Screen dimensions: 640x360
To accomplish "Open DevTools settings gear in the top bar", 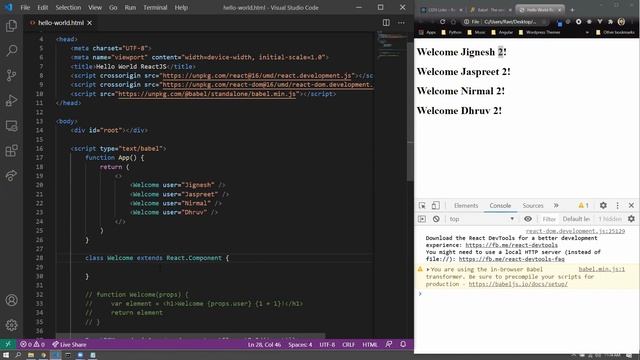I will click(x=603, y=205).
